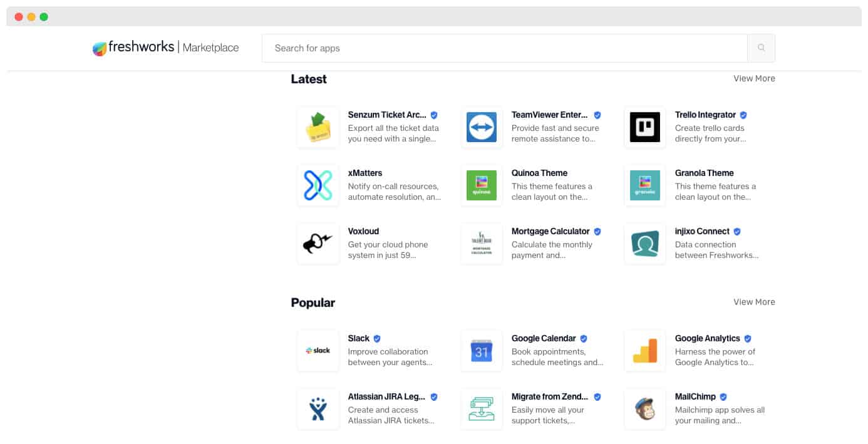
Task: Open the Voxloud app icon
Action: tap(318, 244)
